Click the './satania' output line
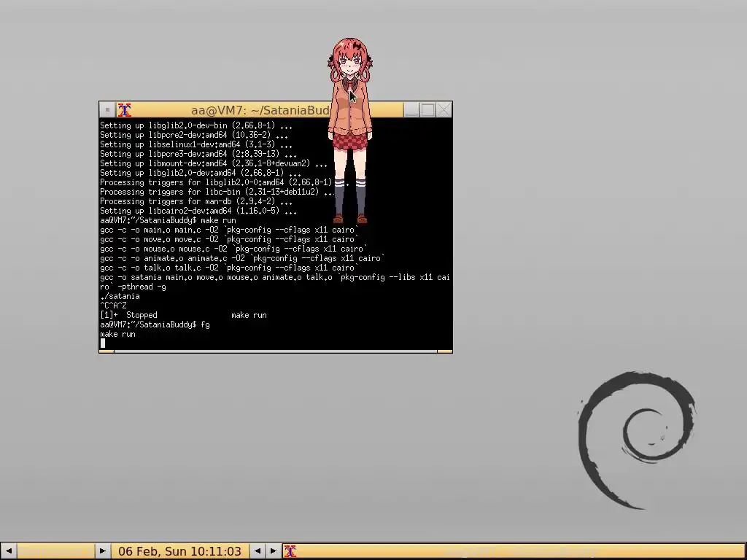747x560 pixels. [120, 296]
